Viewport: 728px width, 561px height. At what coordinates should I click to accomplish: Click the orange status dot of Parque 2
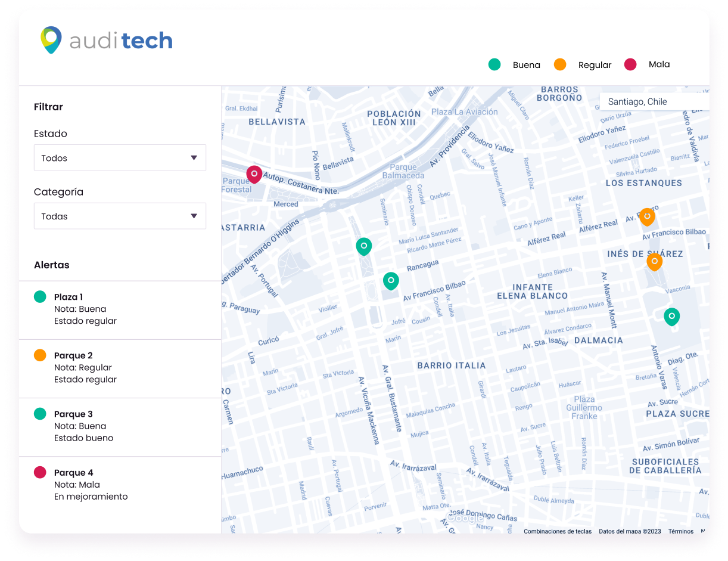[x=40, y=355]
